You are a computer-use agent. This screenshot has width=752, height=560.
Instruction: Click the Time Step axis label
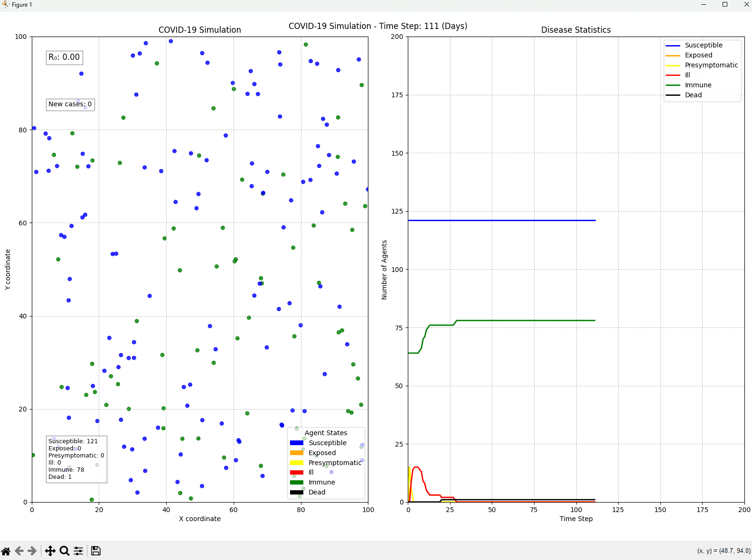[576, 519]
